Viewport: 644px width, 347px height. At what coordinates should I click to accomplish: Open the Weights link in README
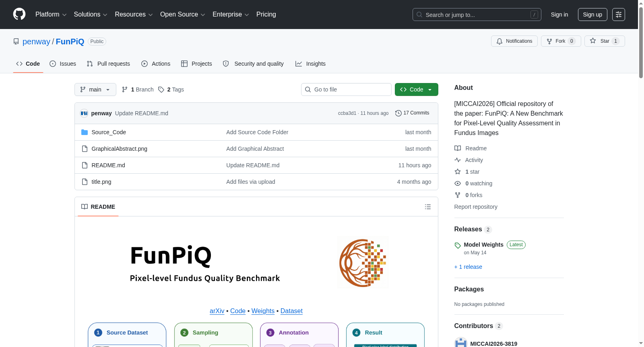263,311
